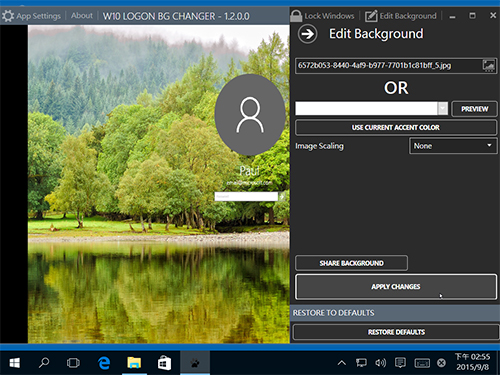Click the circled X tray icon
This screenshot has height=375, width=500.
pyautogui.click(x=441, y=363)
